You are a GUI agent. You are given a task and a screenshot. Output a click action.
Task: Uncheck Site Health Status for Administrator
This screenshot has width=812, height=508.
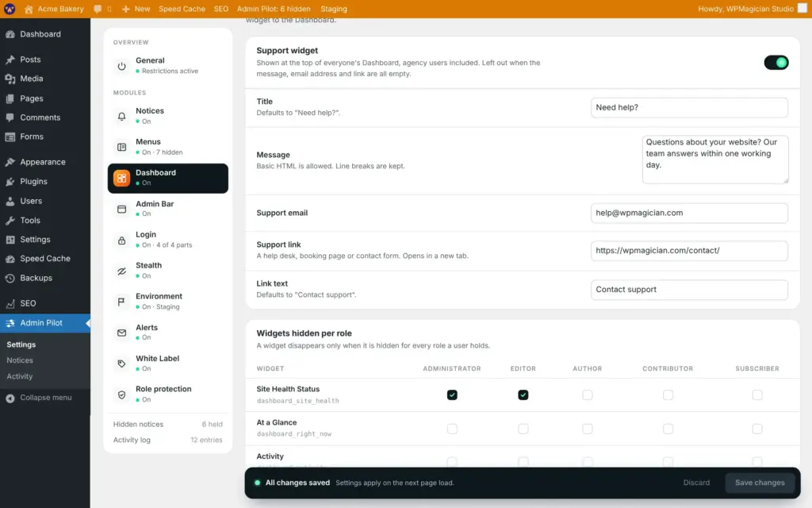point(452,395)
